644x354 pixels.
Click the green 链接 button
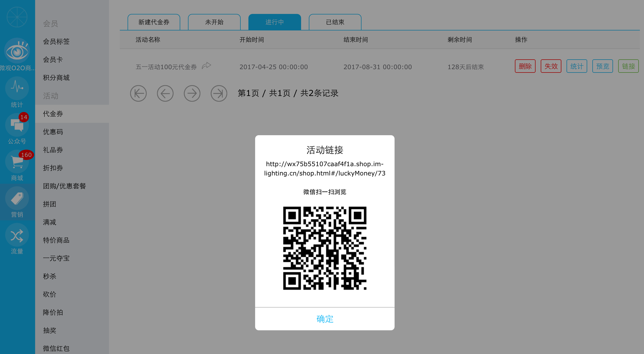629,66
